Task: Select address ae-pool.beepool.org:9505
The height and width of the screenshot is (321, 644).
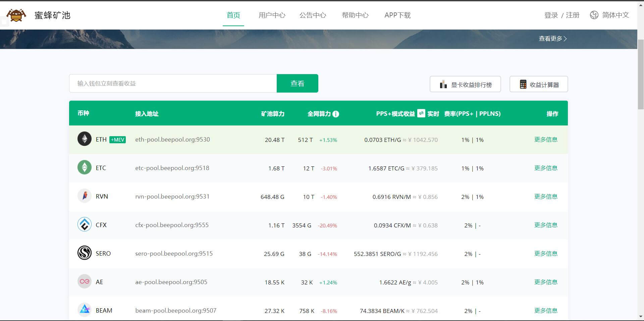Action: 171,282
